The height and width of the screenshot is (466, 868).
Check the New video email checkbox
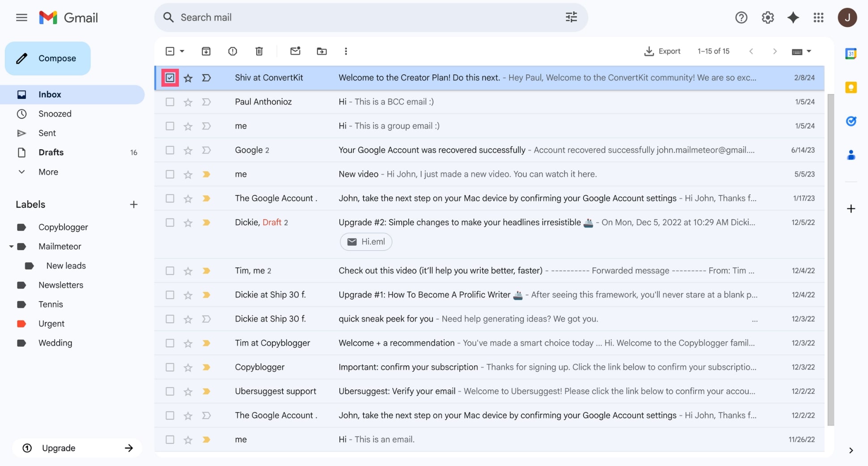(170, 174)
